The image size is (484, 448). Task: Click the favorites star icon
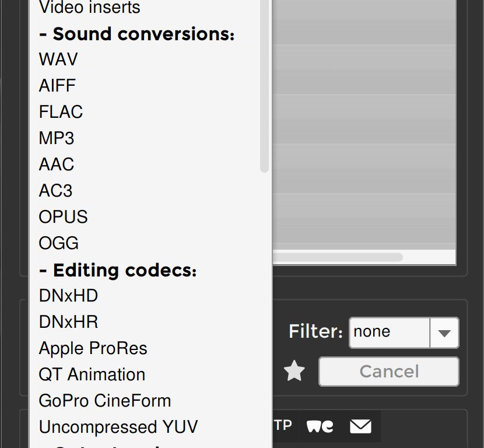294,372
